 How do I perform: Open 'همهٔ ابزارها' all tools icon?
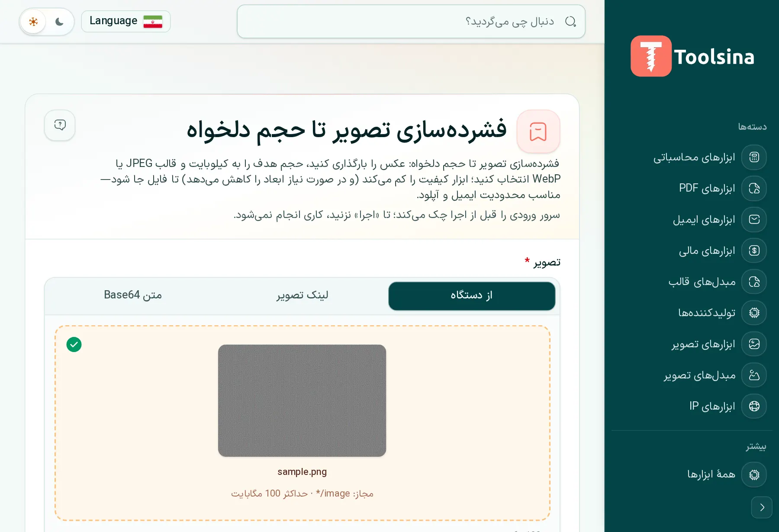pyautogui.click(x=754, y=474)
